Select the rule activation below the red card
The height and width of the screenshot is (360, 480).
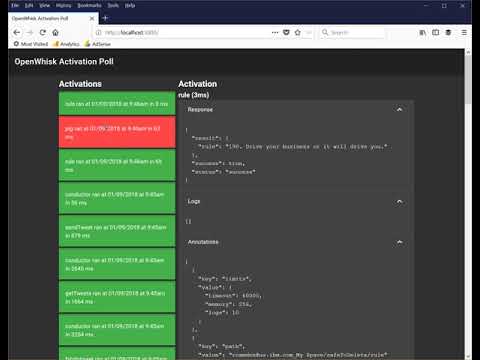tap(117, 165)
